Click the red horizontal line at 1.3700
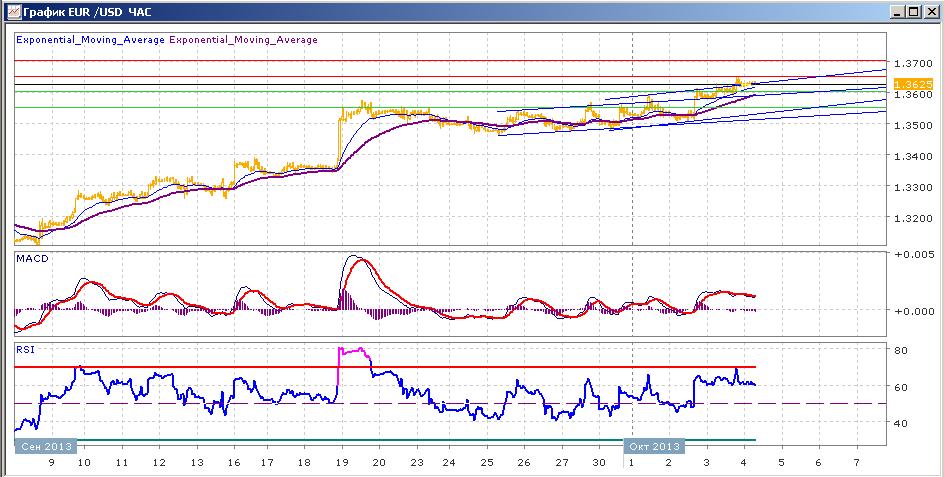Image resolution: width=944 pixels, height=477 pixels. point(450,60)
